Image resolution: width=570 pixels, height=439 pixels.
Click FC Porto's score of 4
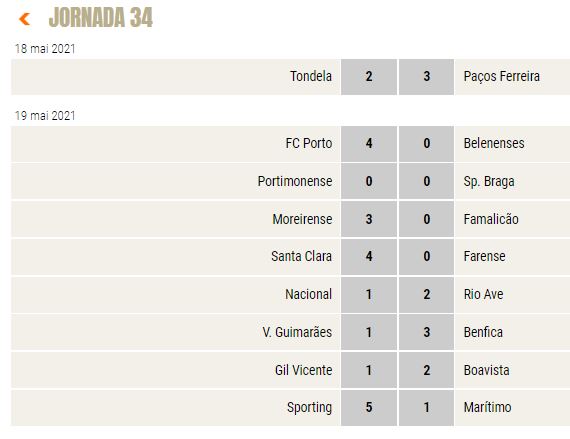coord(369,144)
